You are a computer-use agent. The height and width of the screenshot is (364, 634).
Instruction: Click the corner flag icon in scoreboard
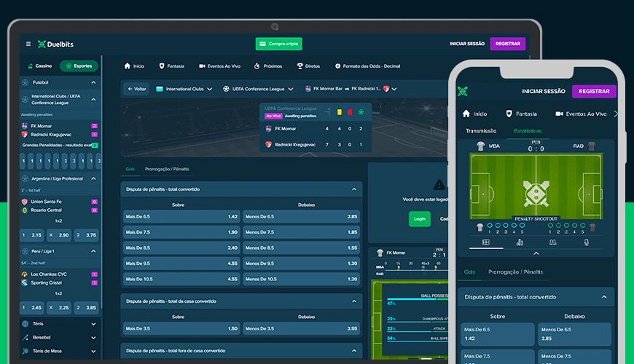[328, 112]
